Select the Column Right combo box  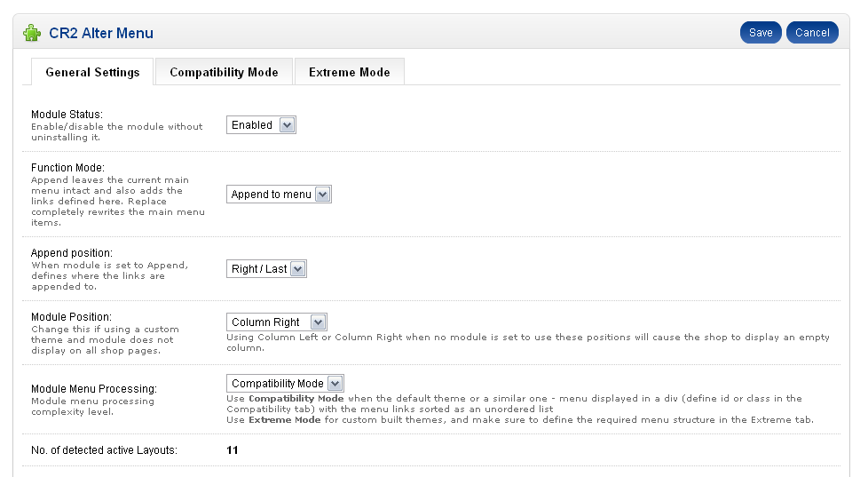point(277,322)
